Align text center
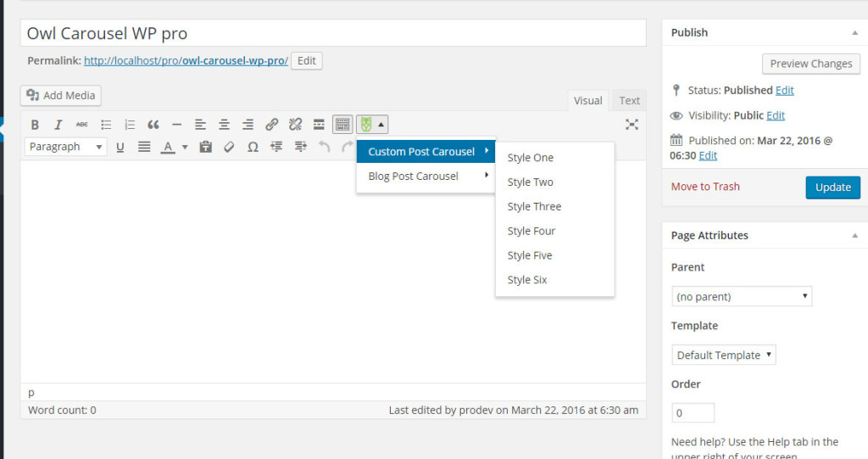 [x=224, y=125]
